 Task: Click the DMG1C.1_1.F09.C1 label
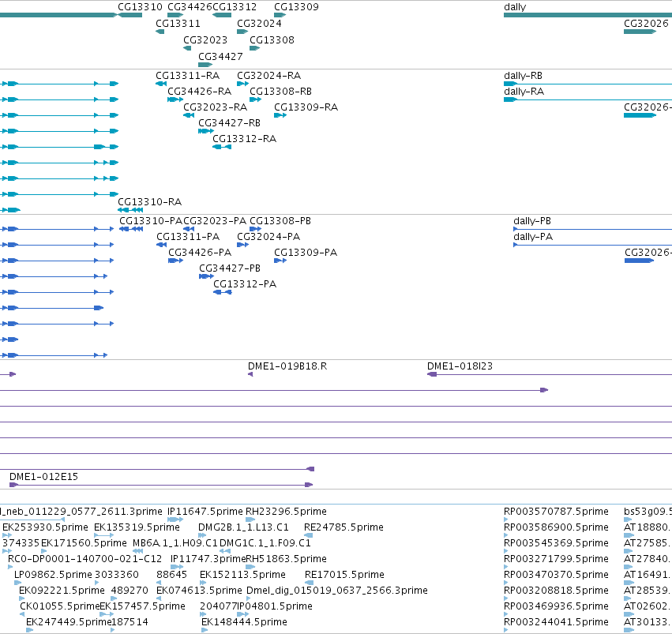coord(265,543)
